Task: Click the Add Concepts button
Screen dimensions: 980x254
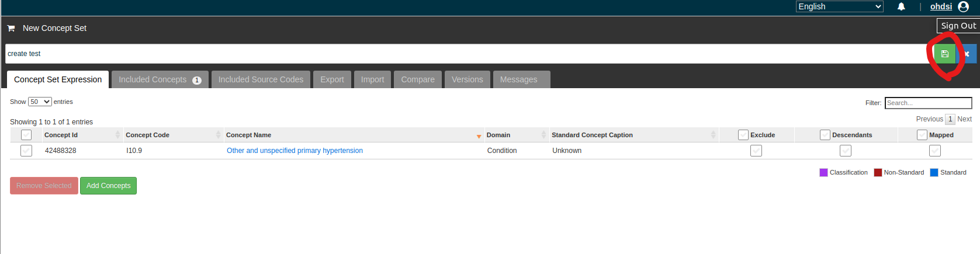Action: [x=109, y=186]
